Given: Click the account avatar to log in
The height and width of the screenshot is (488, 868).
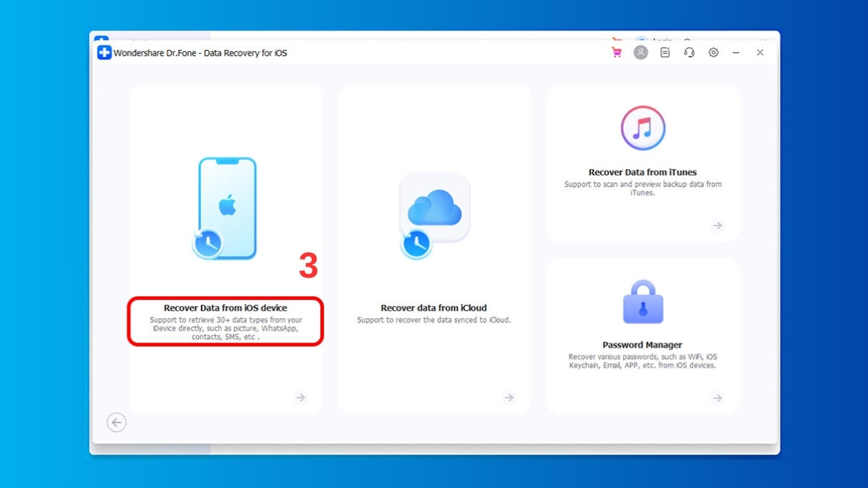Looking at the screenshot, I should [x=641, y=52].
